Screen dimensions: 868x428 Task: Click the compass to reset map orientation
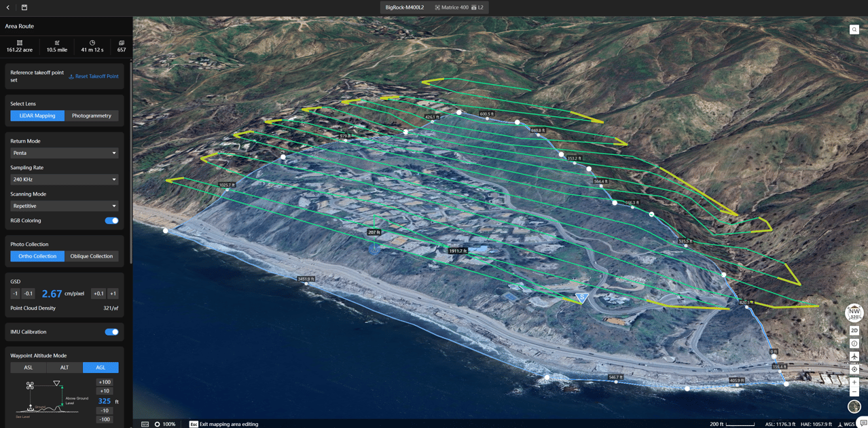pos(853,313)
